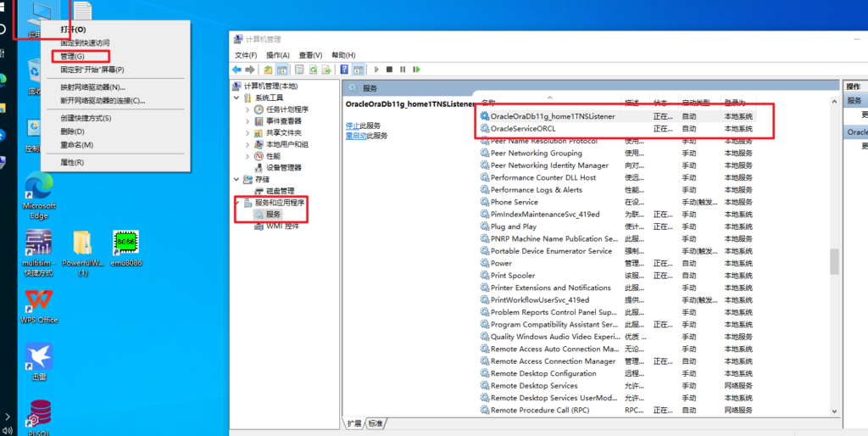Expand the 事件查看器 tree node
Image resolution: width=868 pixels, height=436 pixels.
(248, 121)
